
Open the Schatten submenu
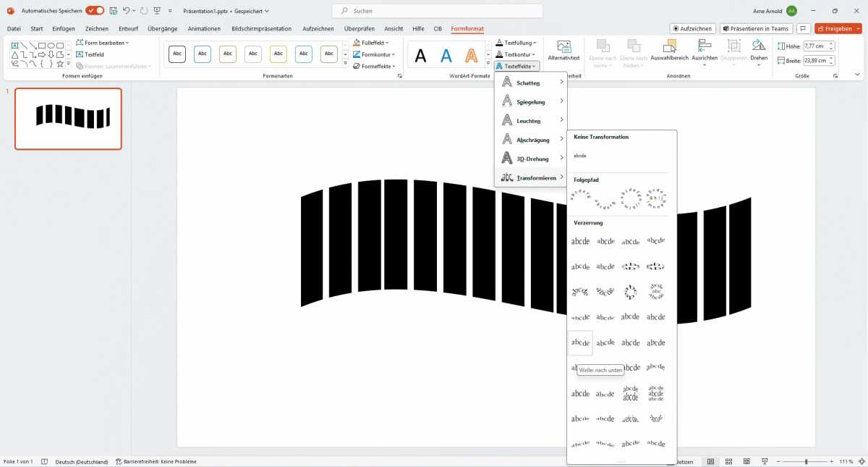(531, 83)
